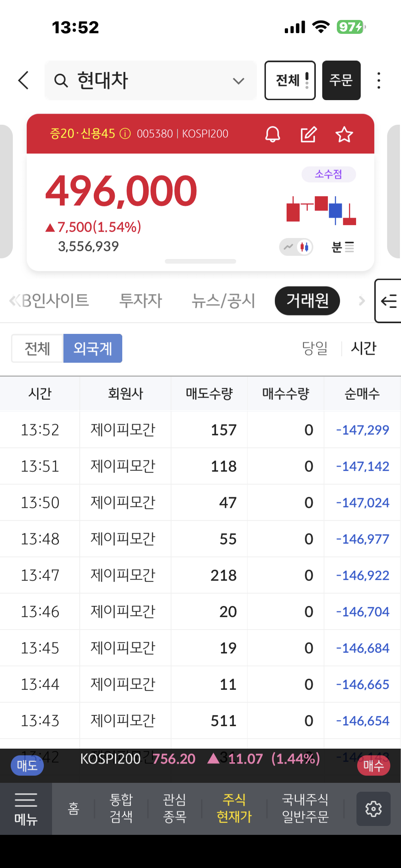Tap the red 매수 buy button
The image size is (401, 868).
pyautogui.click(x=373, y=765)
